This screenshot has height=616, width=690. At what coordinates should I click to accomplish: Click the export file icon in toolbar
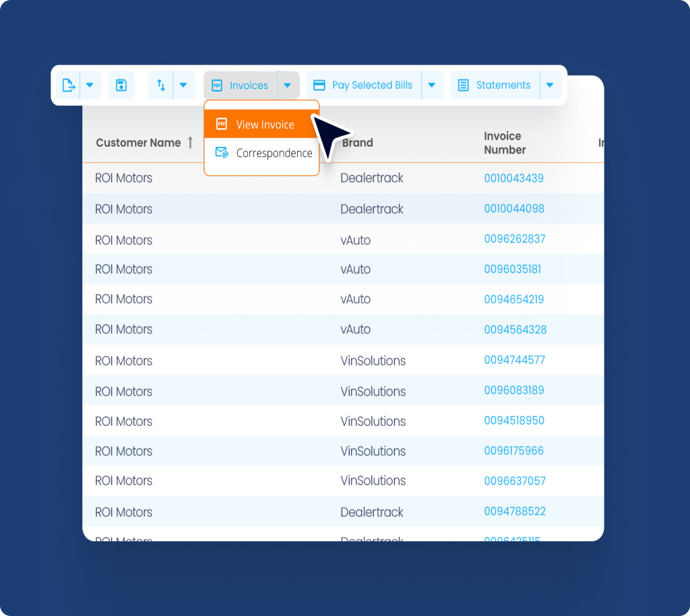coord(68,86)
